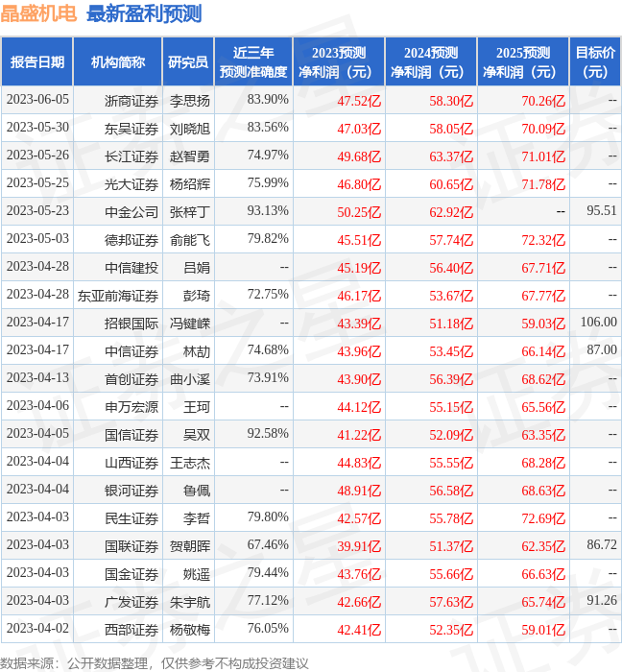Select the 研究员 column header
Viewport: 622px width, 672px height.
[188, 61]
